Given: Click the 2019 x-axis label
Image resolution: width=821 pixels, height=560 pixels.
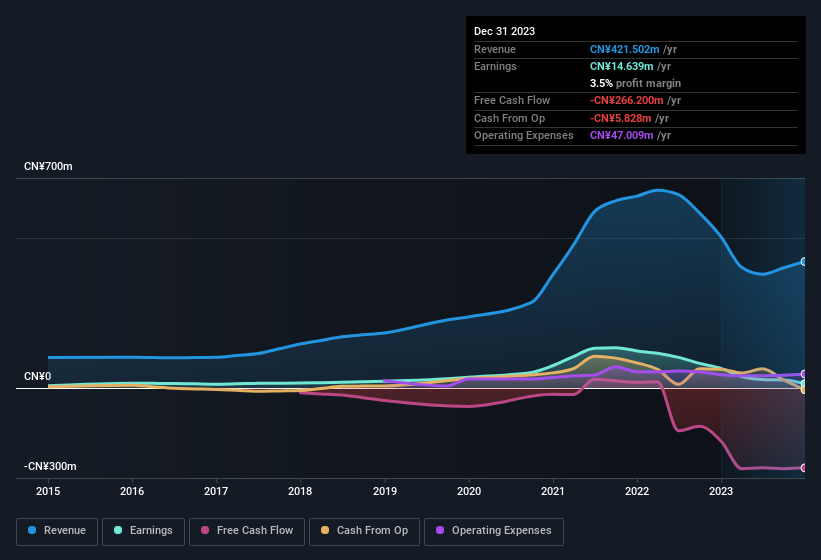Looking at the screenshot, I should coord(385,491).
